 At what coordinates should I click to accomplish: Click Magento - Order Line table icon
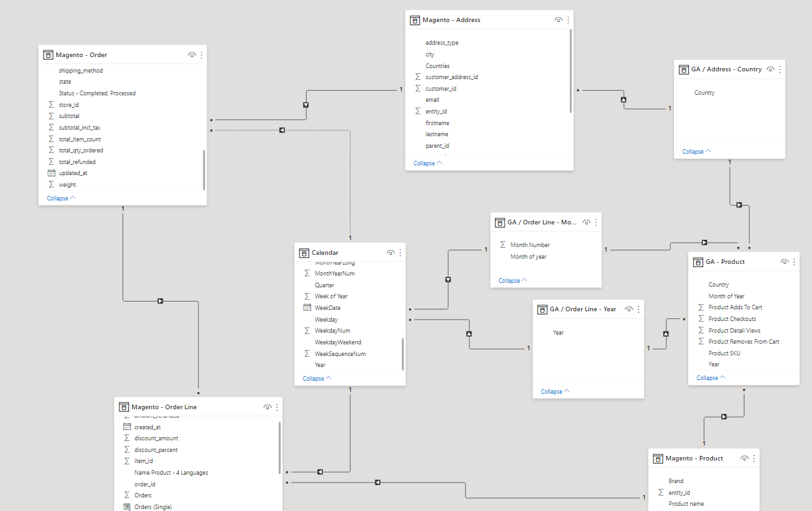coord(124,407)
